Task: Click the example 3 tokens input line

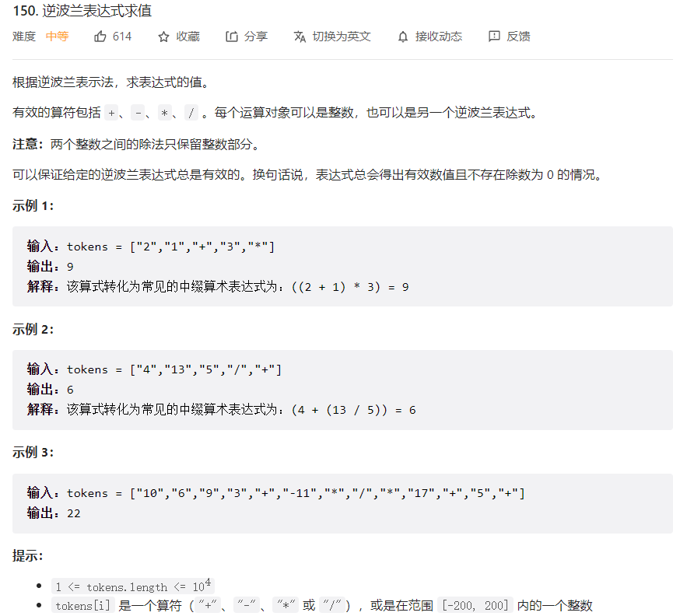Action: [x=276, y=493]
